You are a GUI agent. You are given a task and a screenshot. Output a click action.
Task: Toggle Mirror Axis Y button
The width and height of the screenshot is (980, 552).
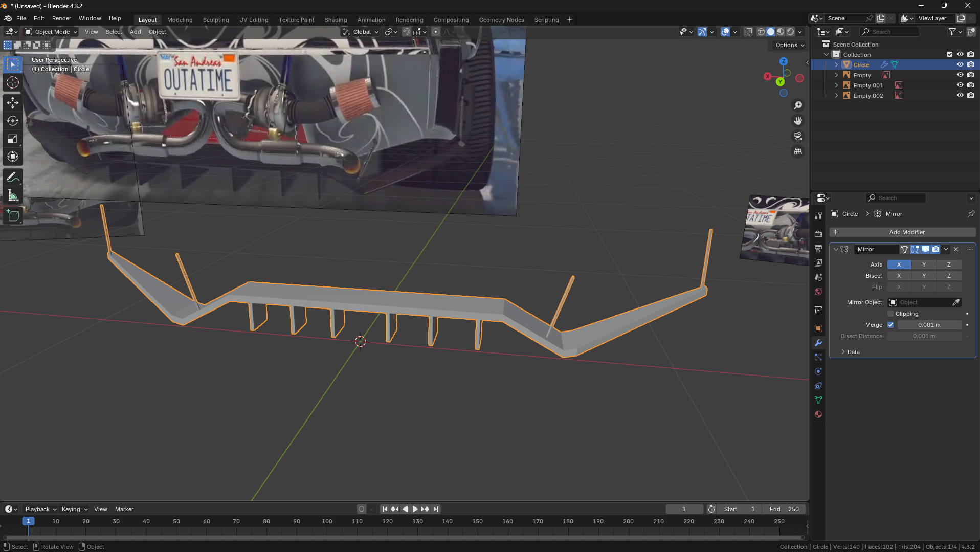[924, 264]
